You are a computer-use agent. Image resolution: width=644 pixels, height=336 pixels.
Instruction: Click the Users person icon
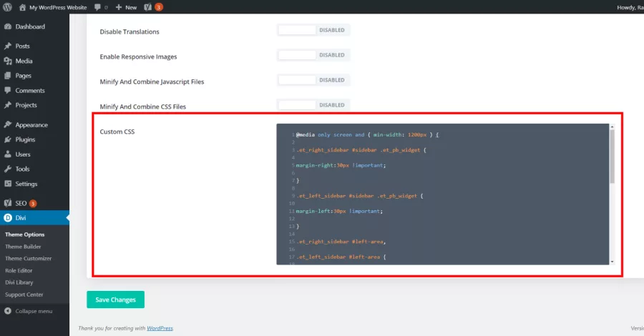point(8,154)
